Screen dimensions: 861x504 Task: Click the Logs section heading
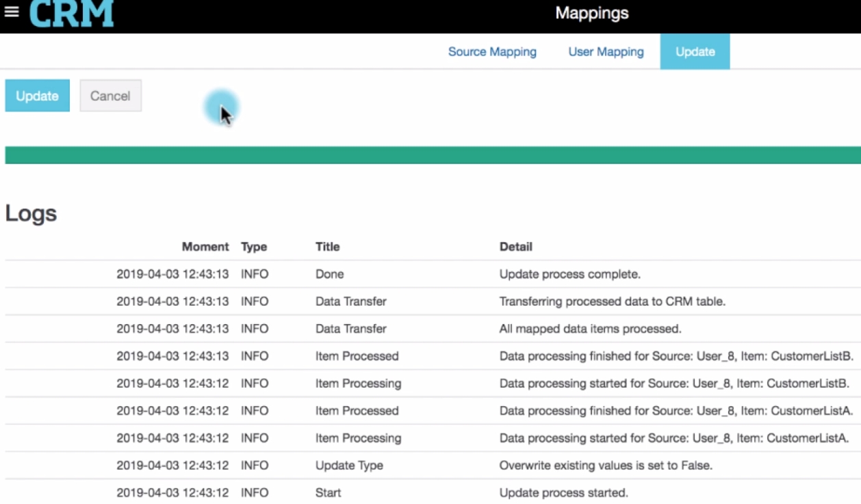click(31, 213)
